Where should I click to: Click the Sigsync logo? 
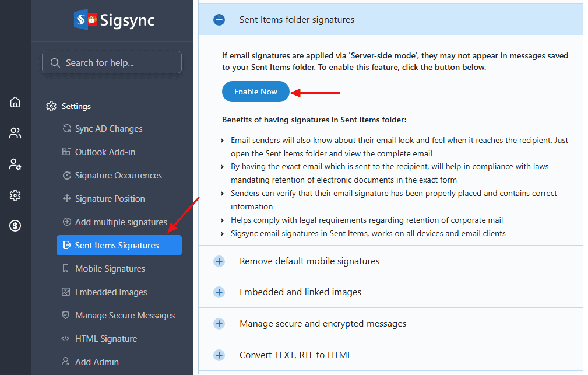point(114,20)
